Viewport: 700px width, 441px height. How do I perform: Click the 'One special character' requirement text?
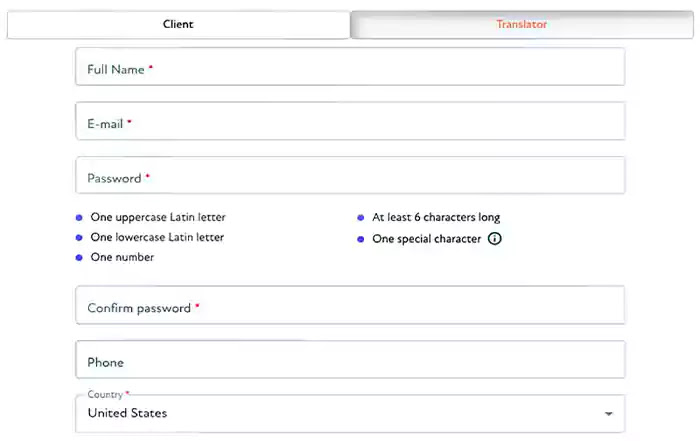coord(427,239)
